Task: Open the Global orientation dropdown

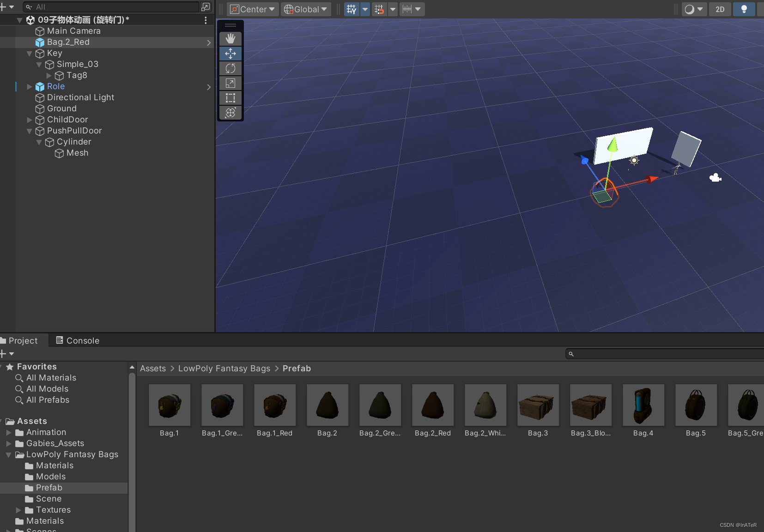Action: pos(305,9)
